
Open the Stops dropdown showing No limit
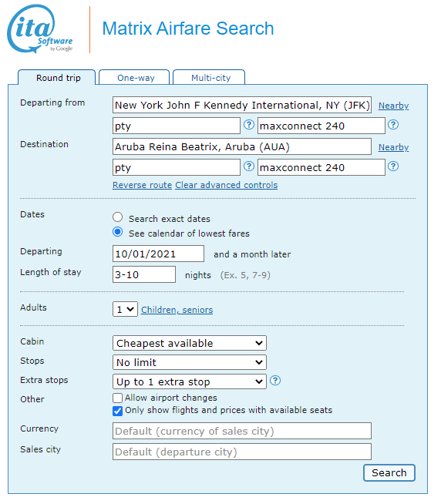point(190,362)
